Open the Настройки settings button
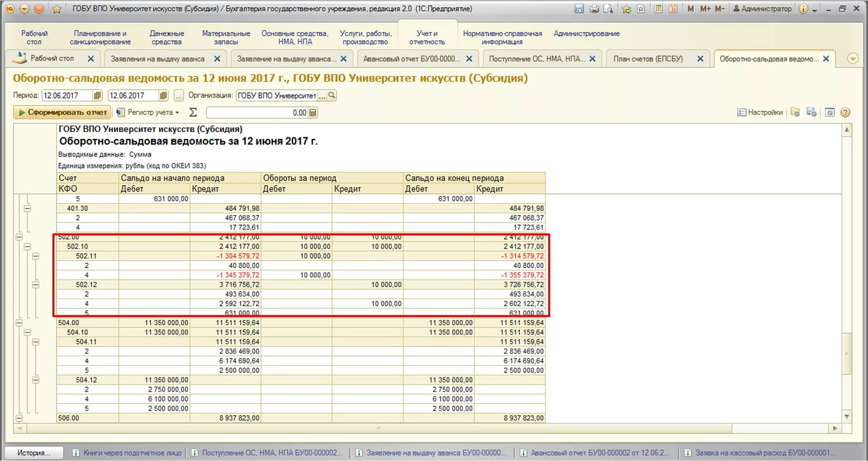This screenshot has width=868, height=461. 760,113
